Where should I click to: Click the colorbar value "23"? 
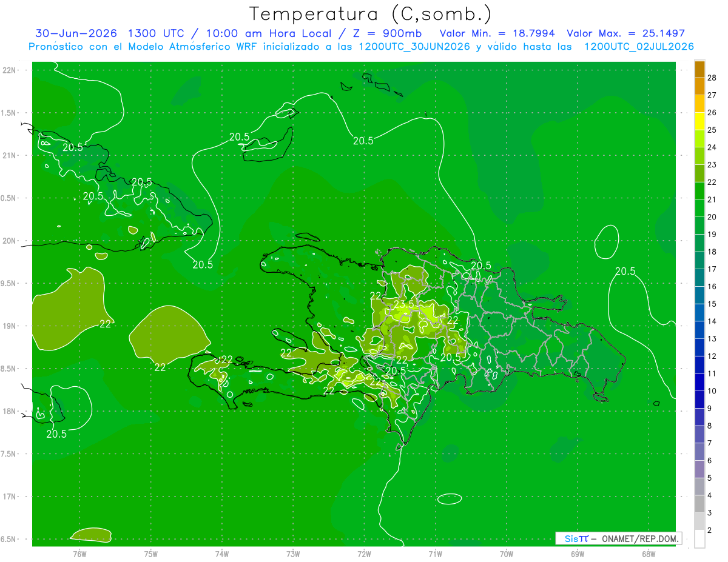[x=712, y=165]
